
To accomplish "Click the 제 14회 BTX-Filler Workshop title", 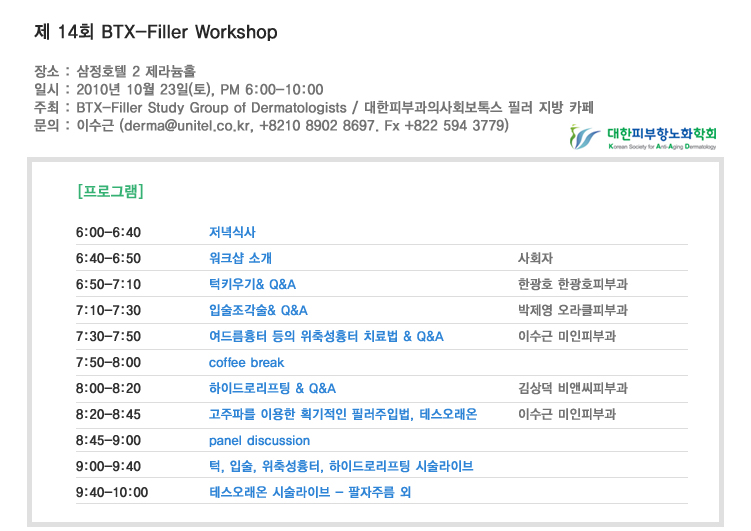I will [155, 32].
